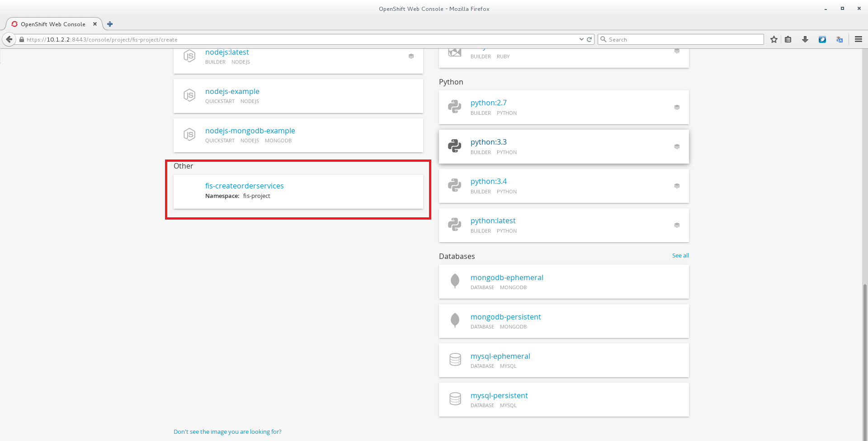Viewport: 868px width, 441px height.
Task: Click the Node.js icon on nodejs-example card
Action: point(189,95)
